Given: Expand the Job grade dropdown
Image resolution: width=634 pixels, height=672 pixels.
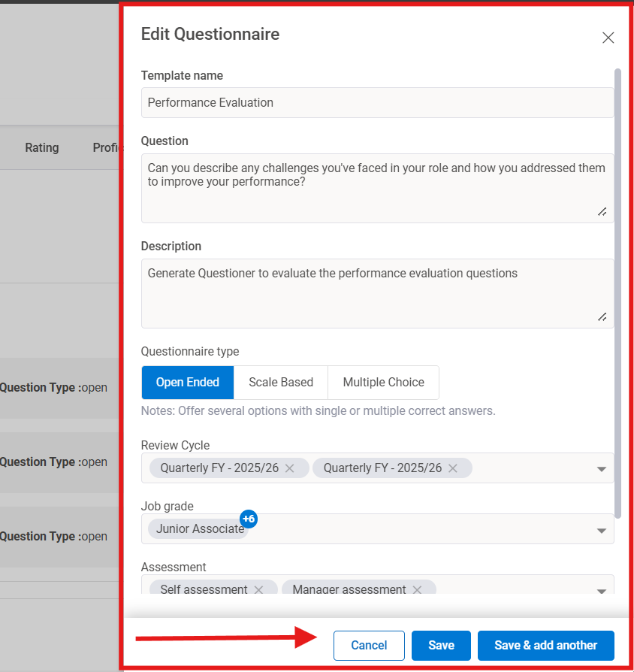Looking at the screenshot, I should (x=601, y=529).
